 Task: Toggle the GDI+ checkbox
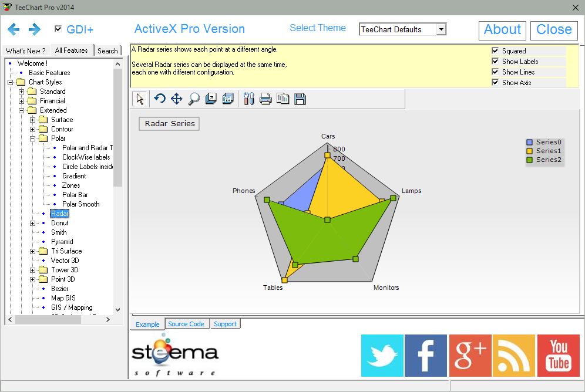[x=58, y=29]
